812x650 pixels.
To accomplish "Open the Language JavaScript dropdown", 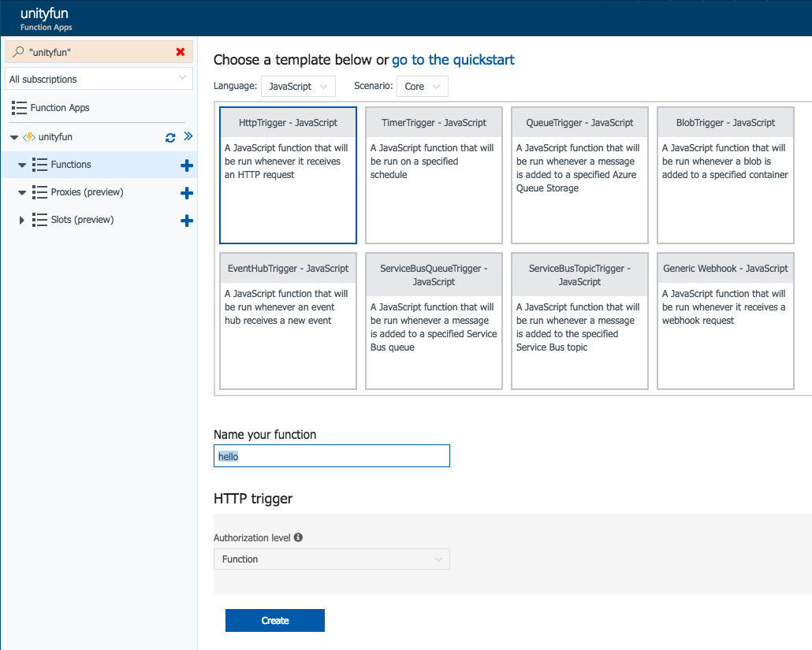I will click(298, 87).
